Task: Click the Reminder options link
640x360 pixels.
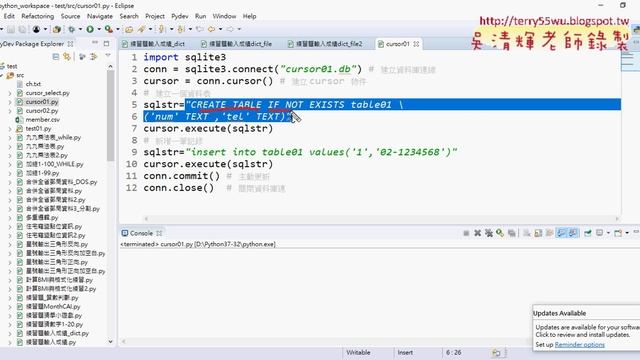Action: pyautogui.click(x=580, y=345)
